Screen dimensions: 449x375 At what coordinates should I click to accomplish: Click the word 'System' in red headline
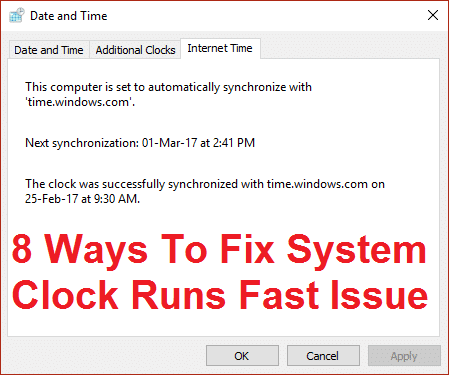coord(357,250)
